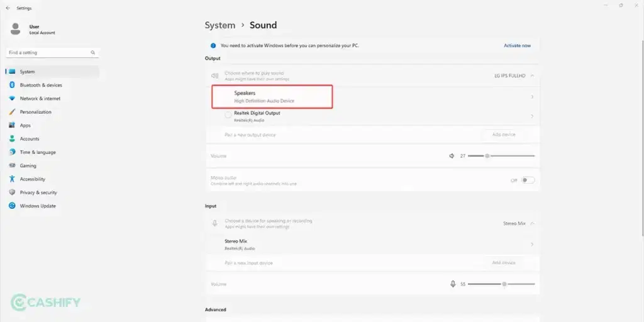Click the input microphone icon beside Choose a device
Viewport: 644px width, 322px height.
[214, 223]
